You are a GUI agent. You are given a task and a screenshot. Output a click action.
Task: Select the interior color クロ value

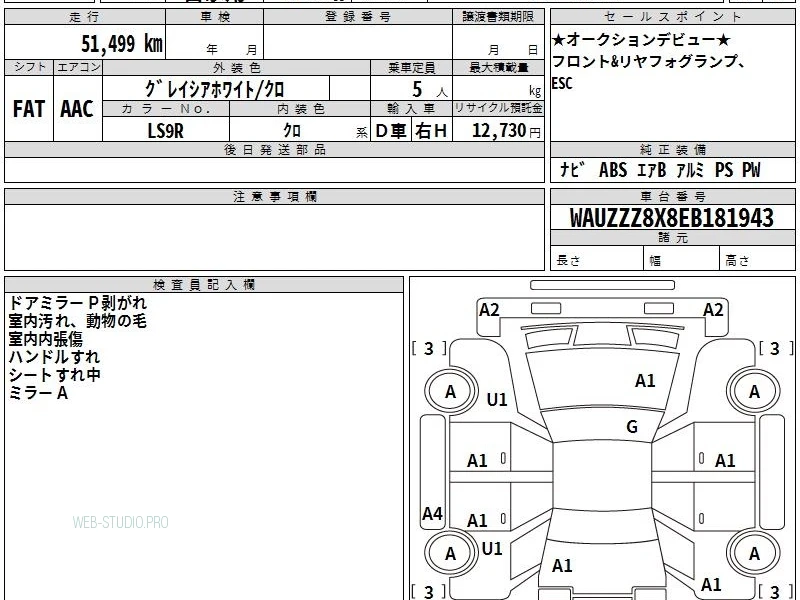292,131
